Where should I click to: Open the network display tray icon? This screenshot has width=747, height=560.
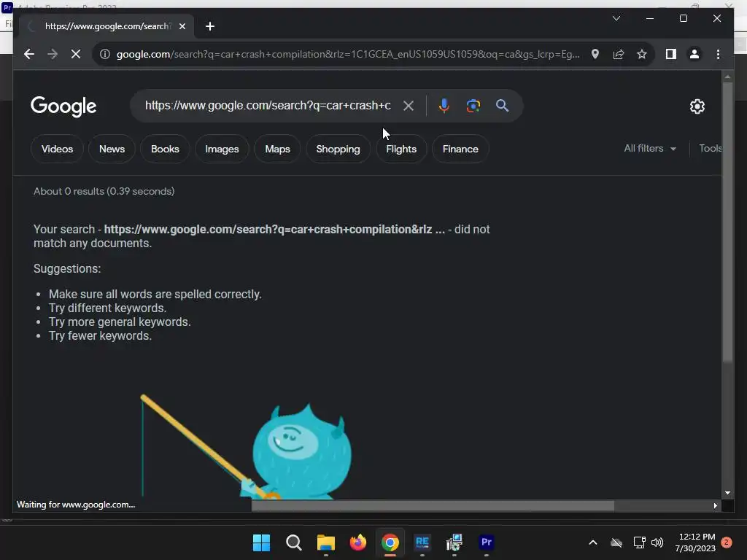click(x=639, y=542)
